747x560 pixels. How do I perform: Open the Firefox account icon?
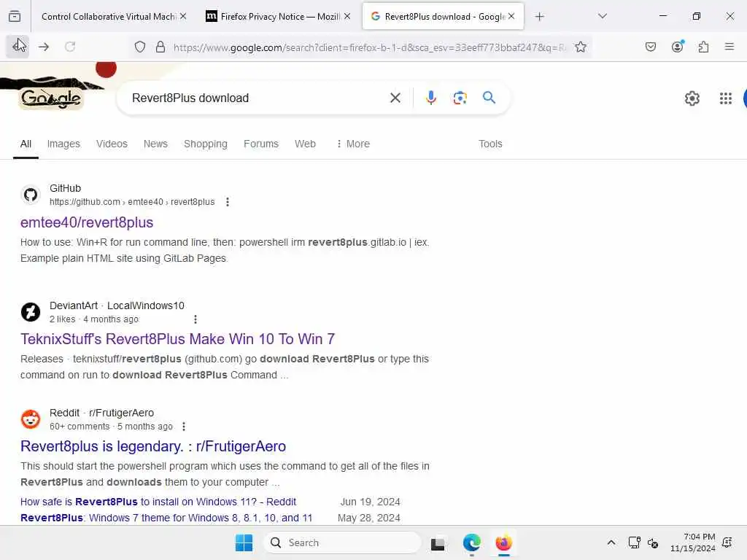pos(678,47)
